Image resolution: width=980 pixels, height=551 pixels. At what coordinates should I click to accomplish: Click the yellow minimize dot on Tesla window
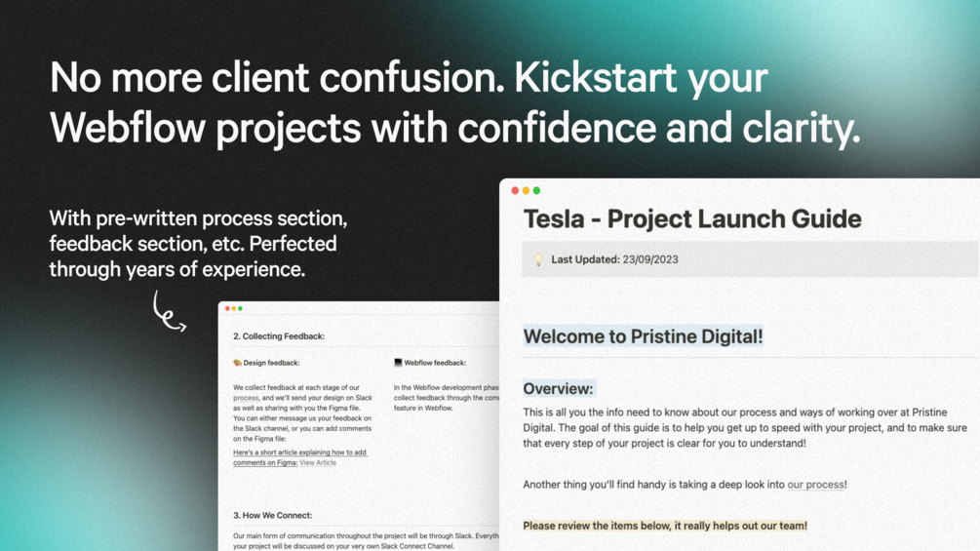pos(526,190)
